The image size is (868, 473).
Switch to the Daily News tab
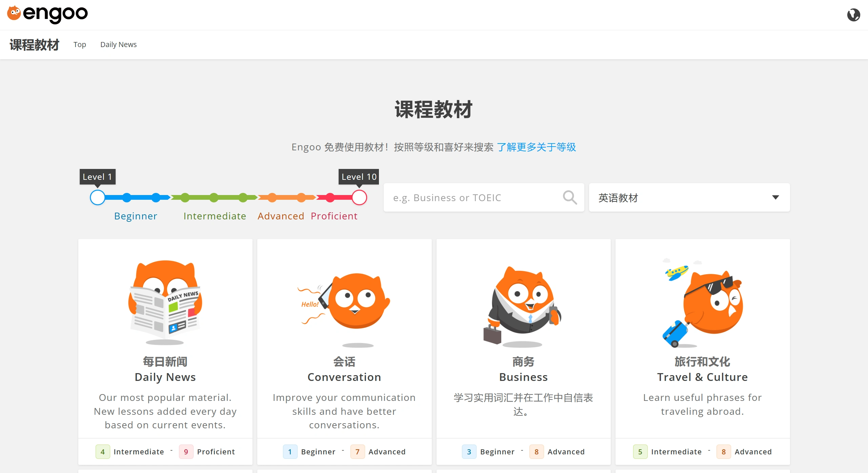[x=118, y=44]
